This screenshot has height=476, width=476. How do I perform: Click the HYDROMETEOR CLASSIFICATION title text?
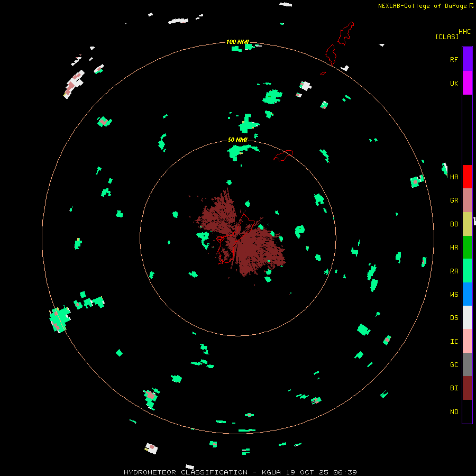[186, 472]
